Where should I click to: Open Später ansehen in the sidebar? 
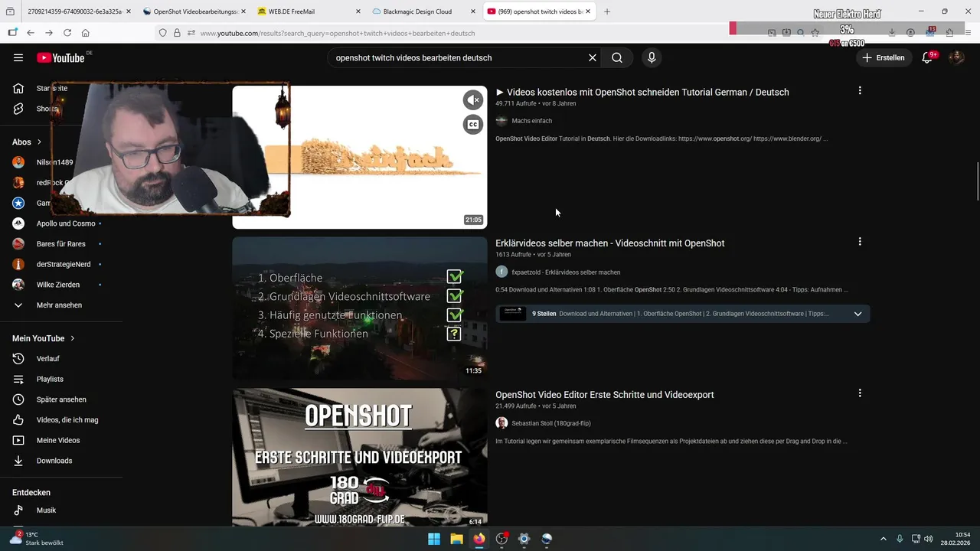click(61, 399)
